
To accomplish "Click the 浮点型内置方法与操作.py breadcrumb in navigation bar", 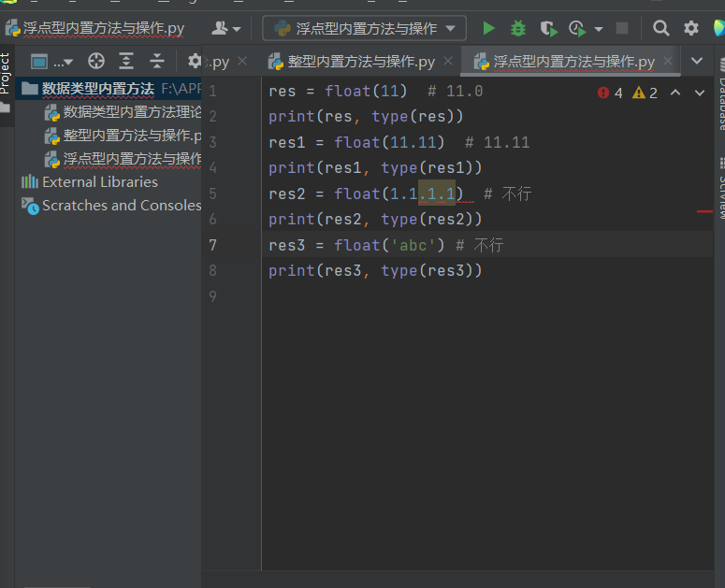I will pos(95,29).
